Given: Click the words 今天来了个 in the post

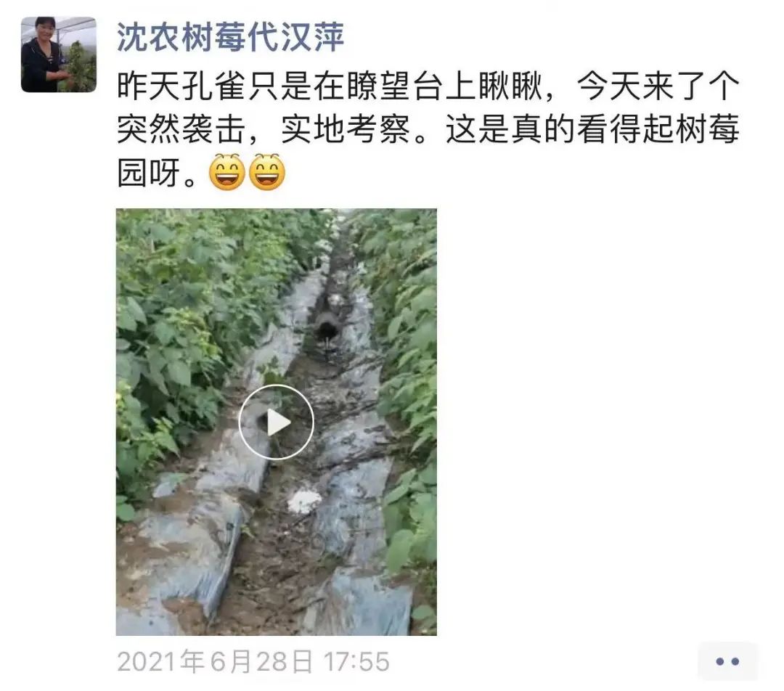Looking at the screenshot, I should [658, 86].
